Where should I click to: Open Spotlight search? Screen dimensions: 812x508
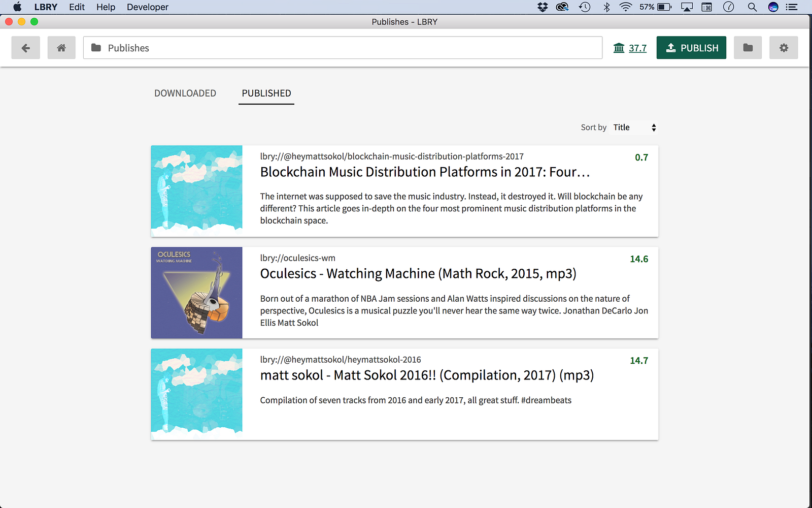pyautogui.click(x=752, y=7)
